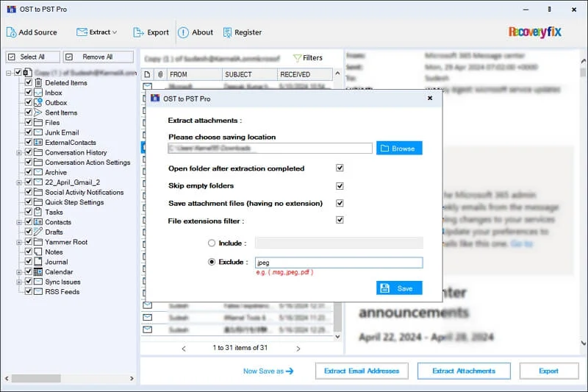588x392 pixels.
Task: Click the bottom Export button
Action: (x=548, y=371)
